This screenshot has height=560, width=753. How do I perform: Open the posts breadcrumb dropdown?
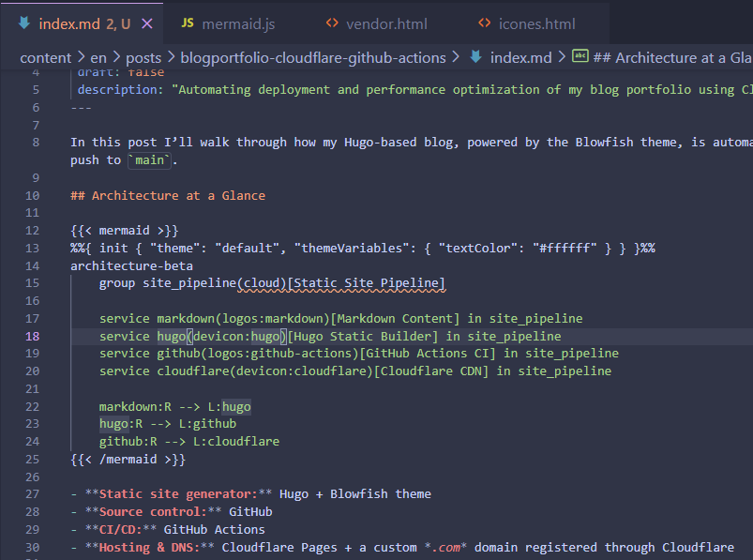[x=143, y=57]
